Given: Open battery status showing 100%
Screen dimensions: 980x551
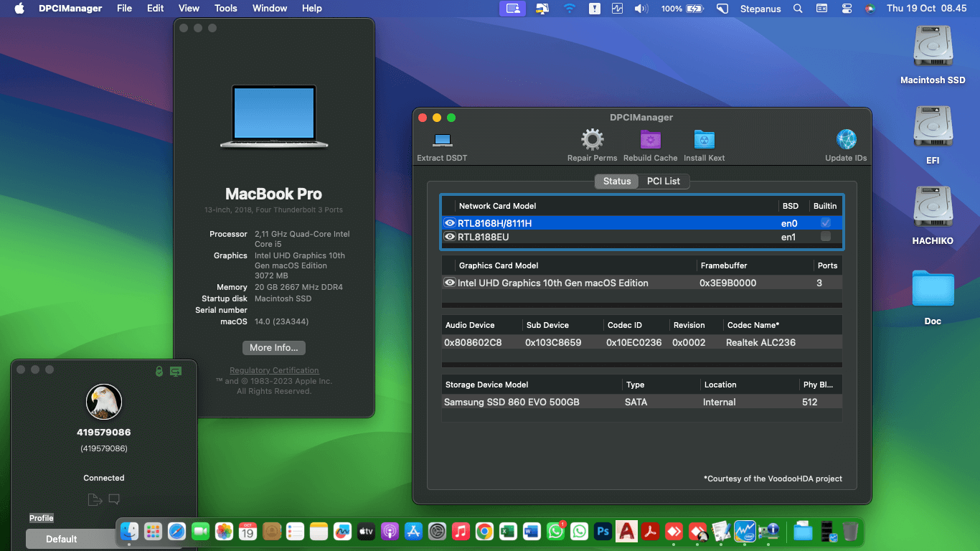Looking at the screenshot, I should (x=682, y=9).
